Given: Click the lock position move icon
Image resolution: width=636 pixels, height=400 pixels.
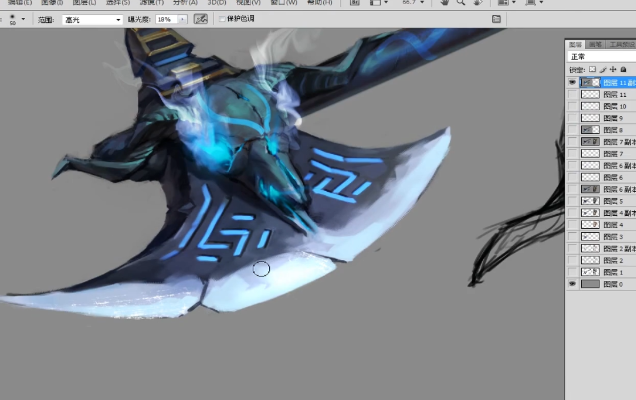Looking at the screenshot, I should (611, 70).
